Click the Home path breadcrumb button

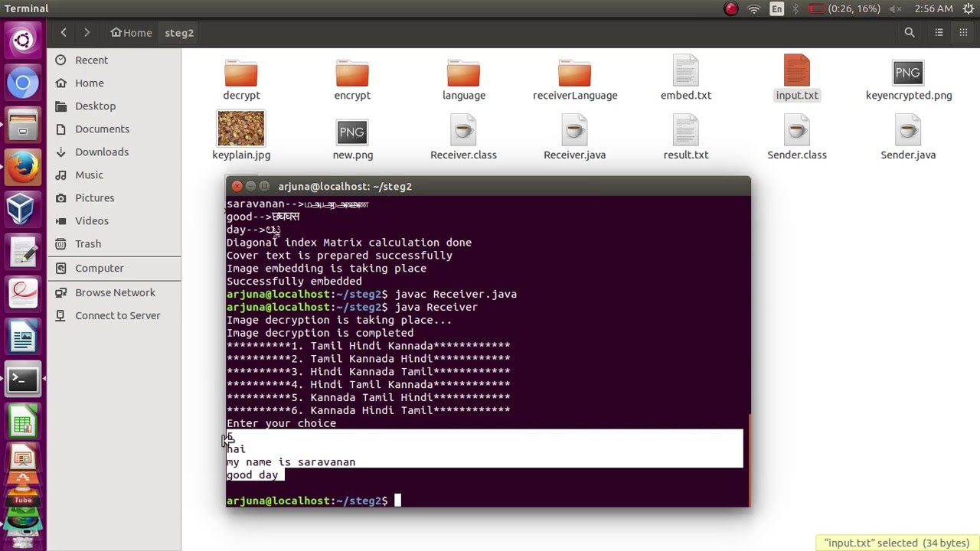click(x=131, y=33)
